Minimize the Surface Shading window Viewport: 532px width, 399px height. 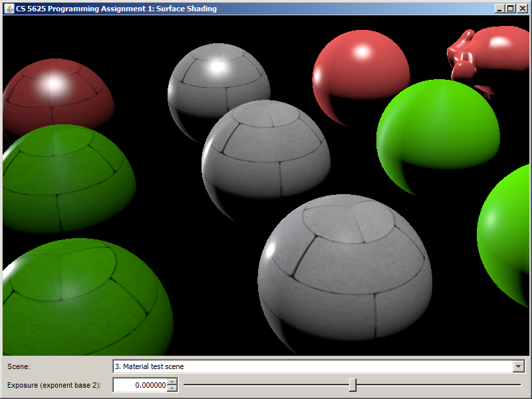(x=499, y=9)
